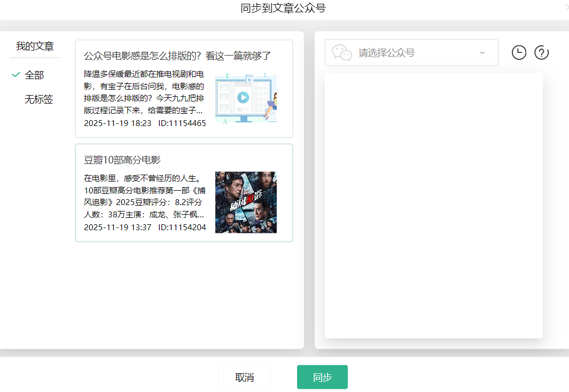This screenshot has height=392, width=569.
Task: Click the help question mark icon
Action: 542,52
